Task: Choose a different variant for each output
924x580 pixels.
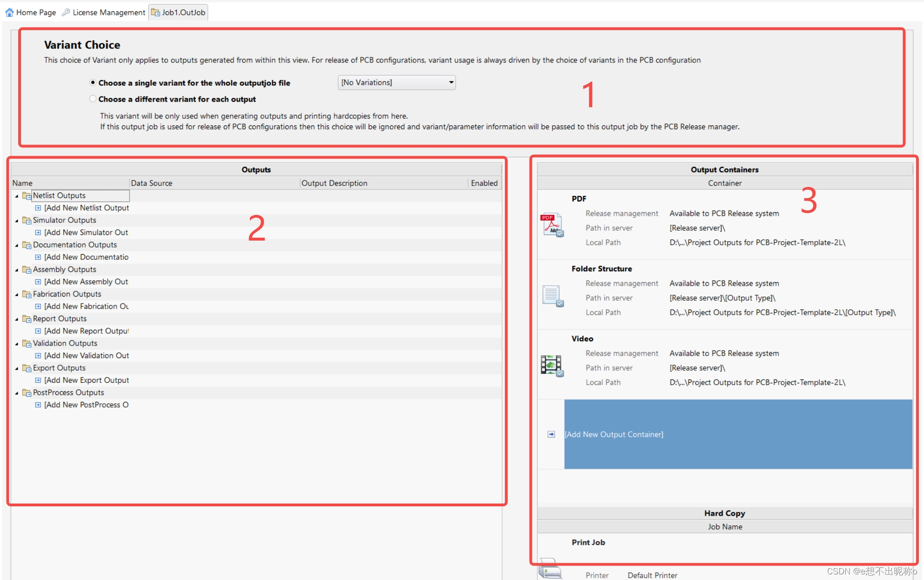Action: (93, 99)
